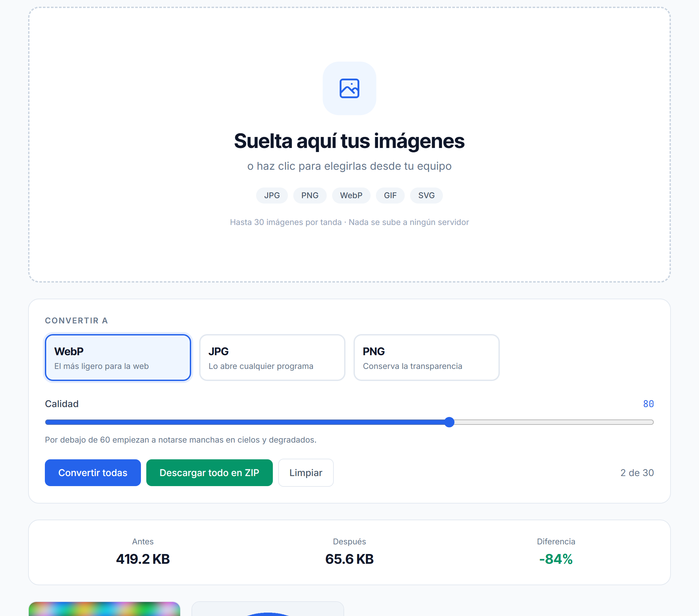Click the 'CONVERTIR A' section label
The width and height of the screenshot is (699, 616).
77,320
